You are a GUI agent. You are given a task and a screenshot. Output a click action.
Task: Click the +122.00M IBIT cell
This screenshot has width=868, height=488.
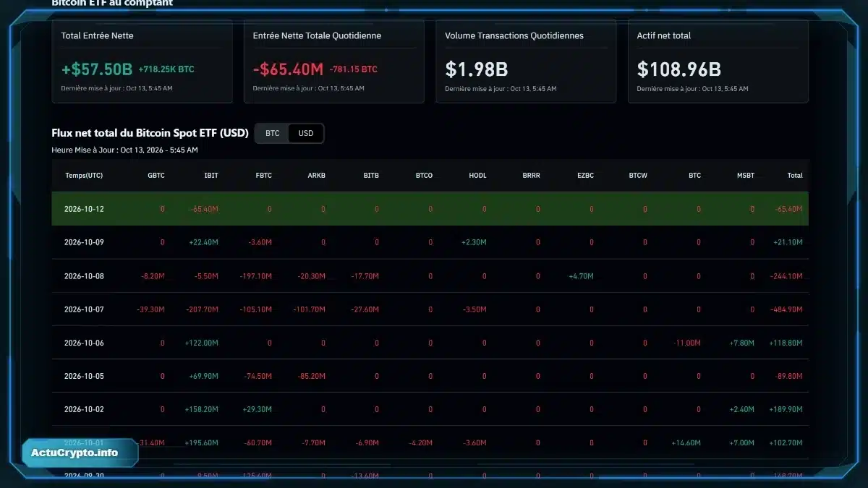[x=201, y=343]
